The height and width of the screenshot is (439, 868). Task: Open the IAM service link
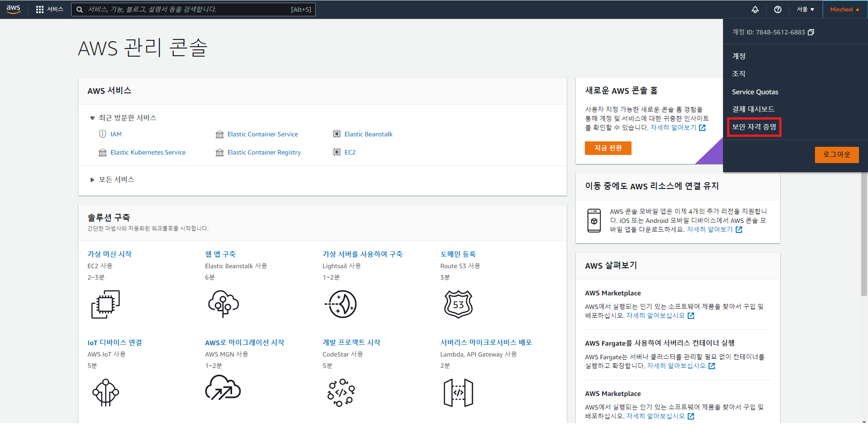pyautogui.click(x=116, y=134)
